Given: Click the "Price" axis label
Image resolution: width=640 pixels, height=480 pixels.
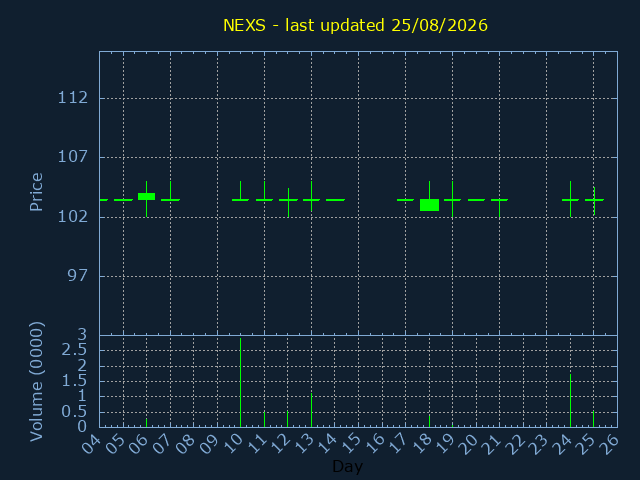Looking at the screenshot, I should tap(36, 192).
